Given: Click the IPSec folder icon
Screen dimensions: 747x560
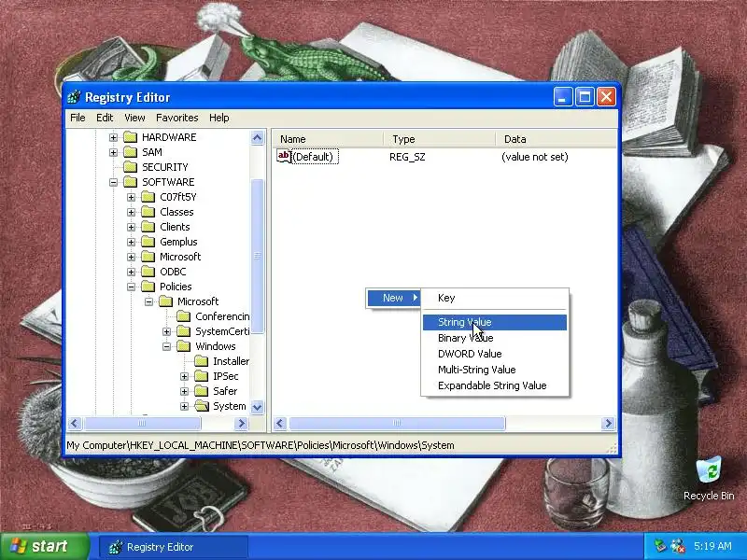Looking at the screenshot, I should pyautogui.click(x=202, y=376).
